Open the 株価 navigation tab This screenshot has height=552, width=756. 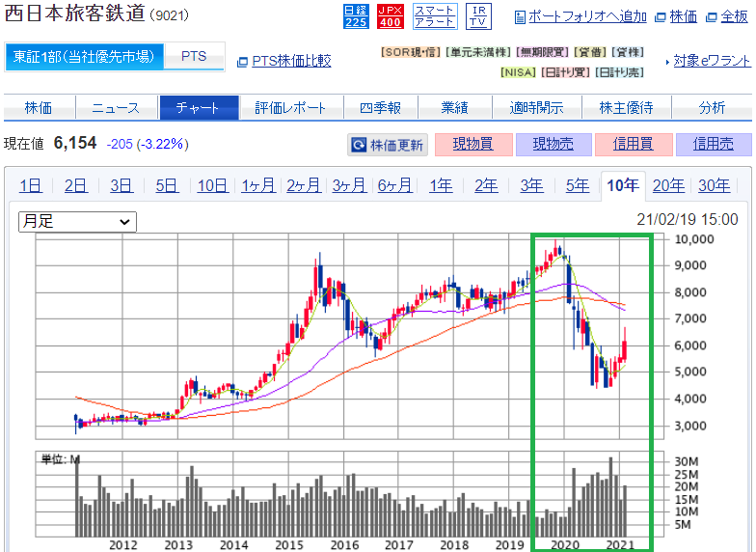(39, 108)
